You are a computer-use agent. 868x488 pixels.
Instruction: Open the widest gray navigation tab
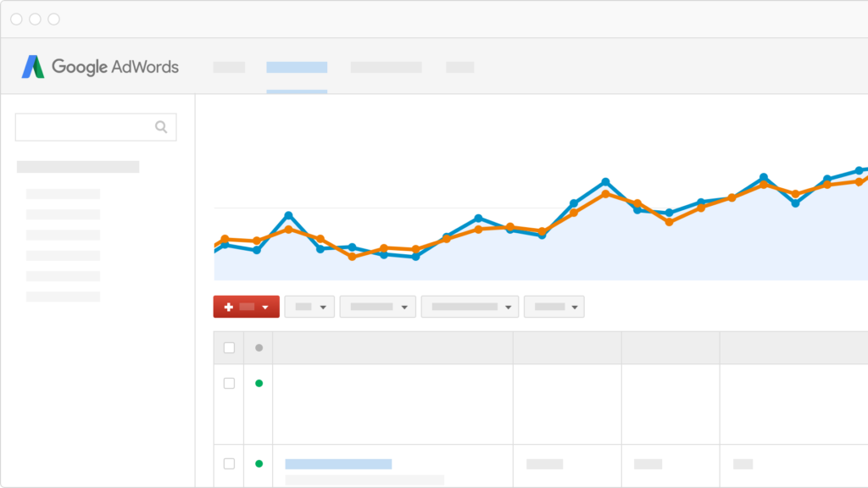(386, 68)
